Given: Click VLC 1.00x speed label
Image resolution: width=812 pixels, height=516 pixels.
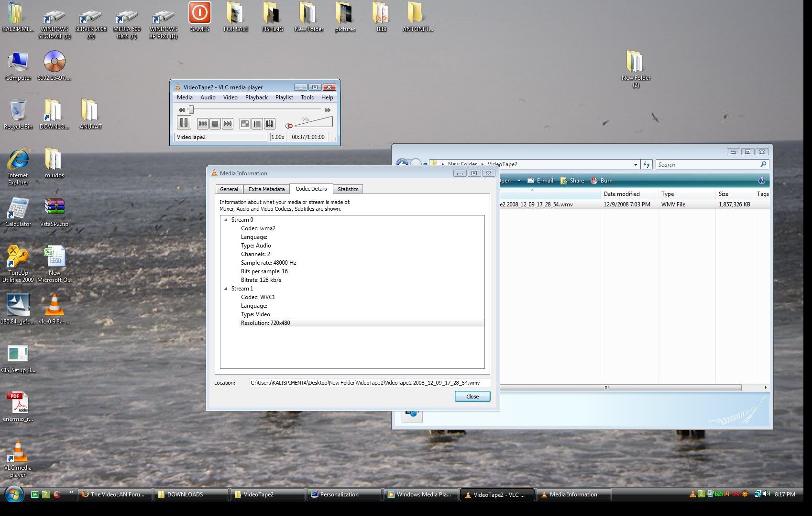Looking at the screenshot, I should coord(278,137).
